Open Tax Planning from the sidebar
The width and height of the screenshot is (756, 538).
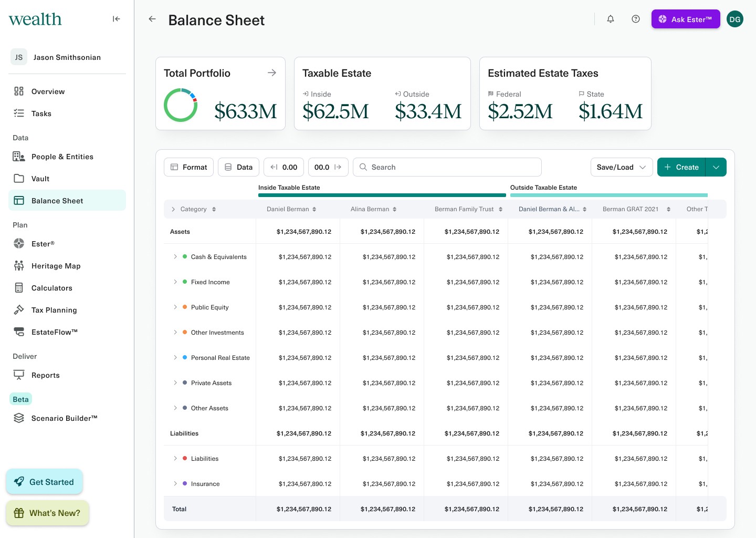[54, 310]
